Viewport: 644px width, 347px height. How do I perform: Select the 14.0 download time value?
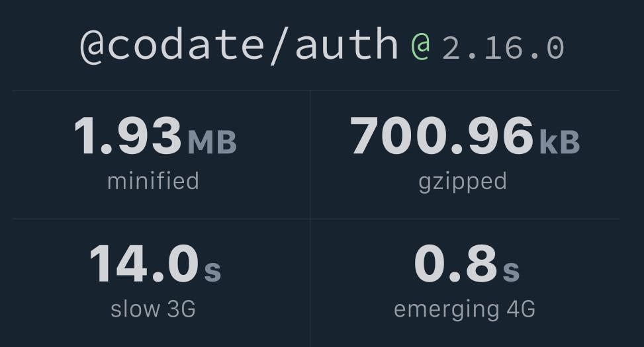pos(144,264)
